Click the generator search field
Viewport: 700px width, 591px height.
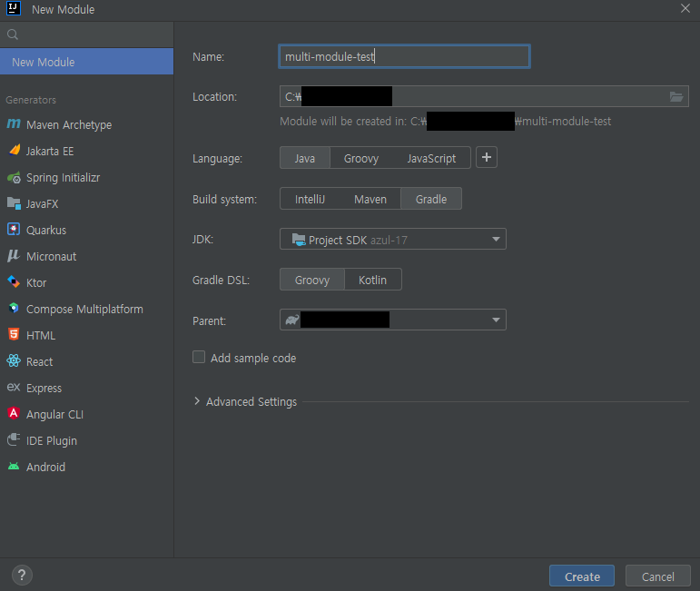[86, 34]
